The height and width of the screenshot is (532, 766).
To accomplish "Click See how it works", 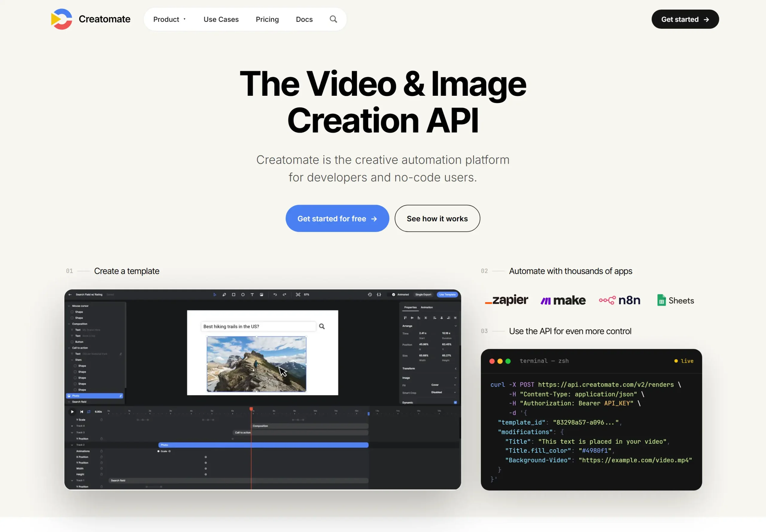I will coord(437,218).
